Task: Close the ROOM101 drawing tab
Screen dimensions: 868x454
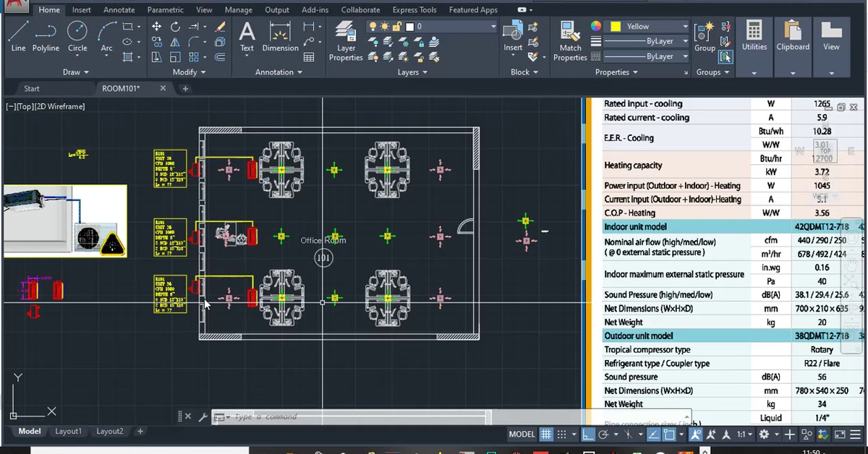Action: click(163, 88)
